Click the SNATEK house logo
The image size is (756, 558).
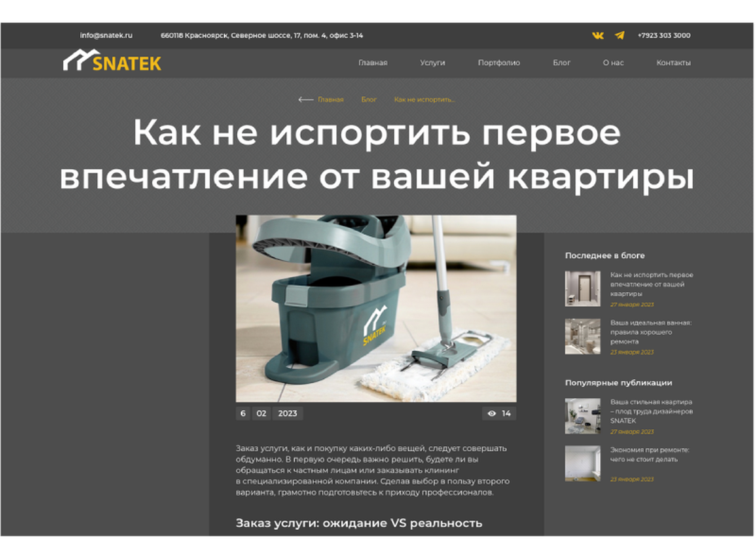(112, 61)
